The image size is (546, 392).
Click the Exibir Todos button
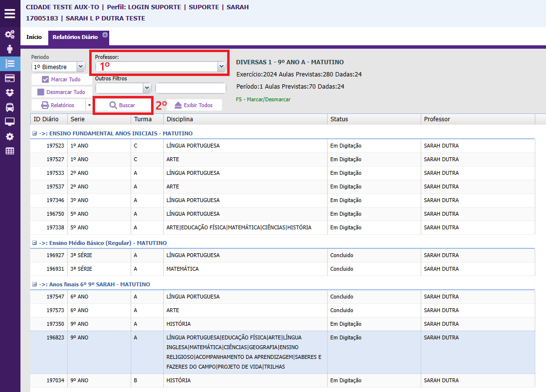(194, 105)
